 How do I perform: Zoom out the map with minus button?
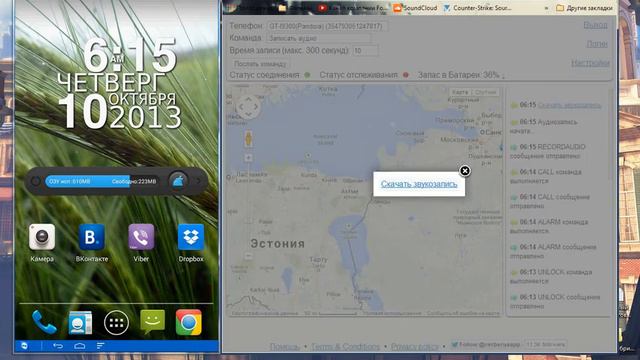(248, 256)
